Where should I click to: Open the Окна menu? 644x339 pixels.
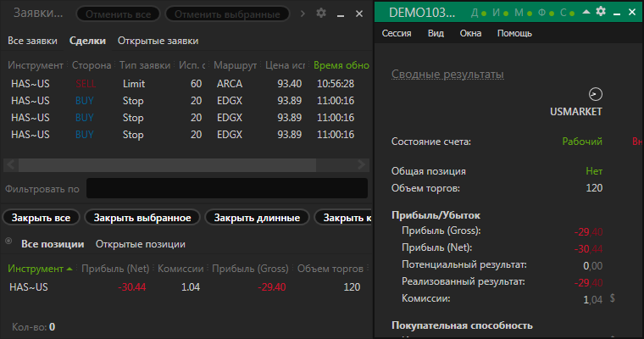click(x=470, y=33)
